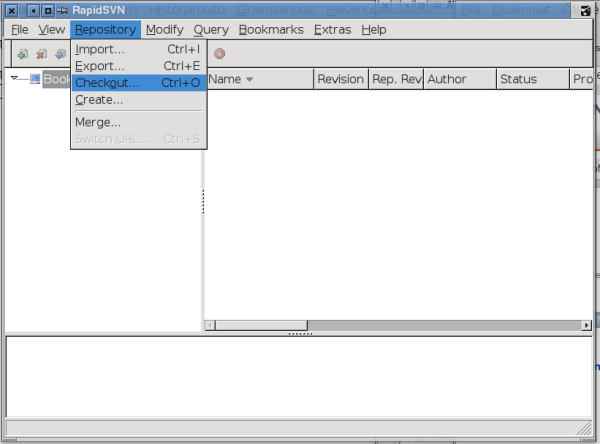Sort by the Revision column header

341,79
